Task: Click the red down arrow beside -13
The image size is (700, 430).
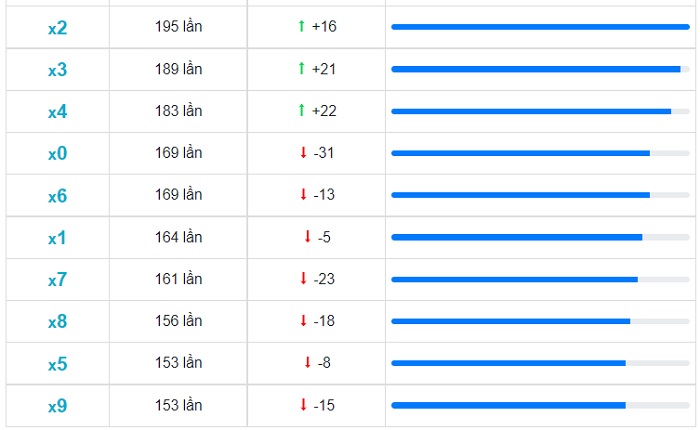Action: 303,194
